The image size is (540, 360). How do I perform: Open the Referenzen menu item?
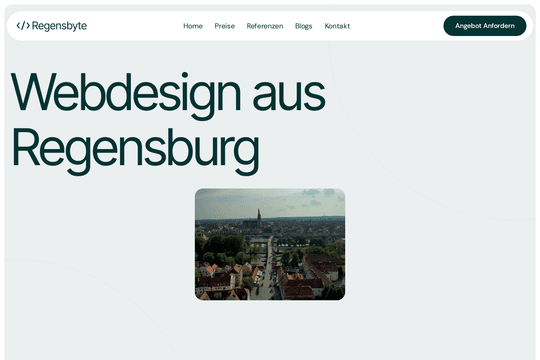tap(265, 26)
